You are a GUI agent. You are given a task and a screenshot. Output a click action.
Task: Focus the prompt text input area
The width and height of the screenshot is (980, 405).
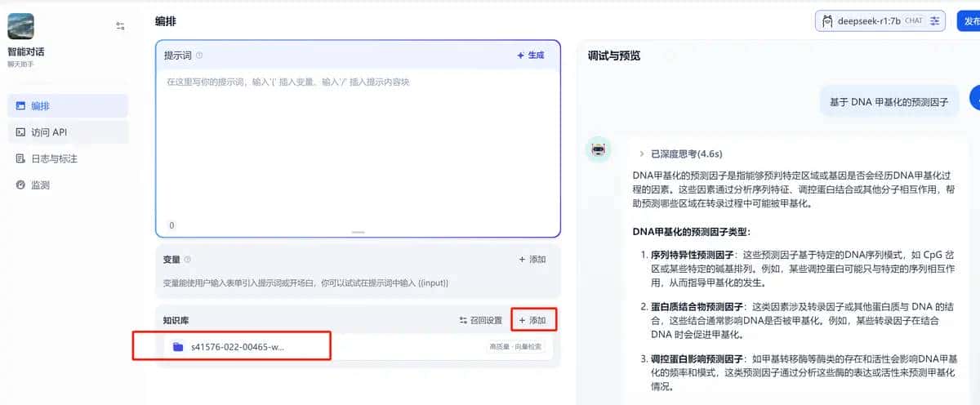click(358, 143)
